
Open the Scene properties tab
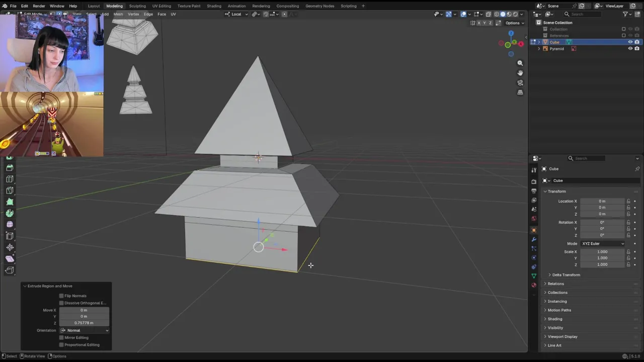534,210
